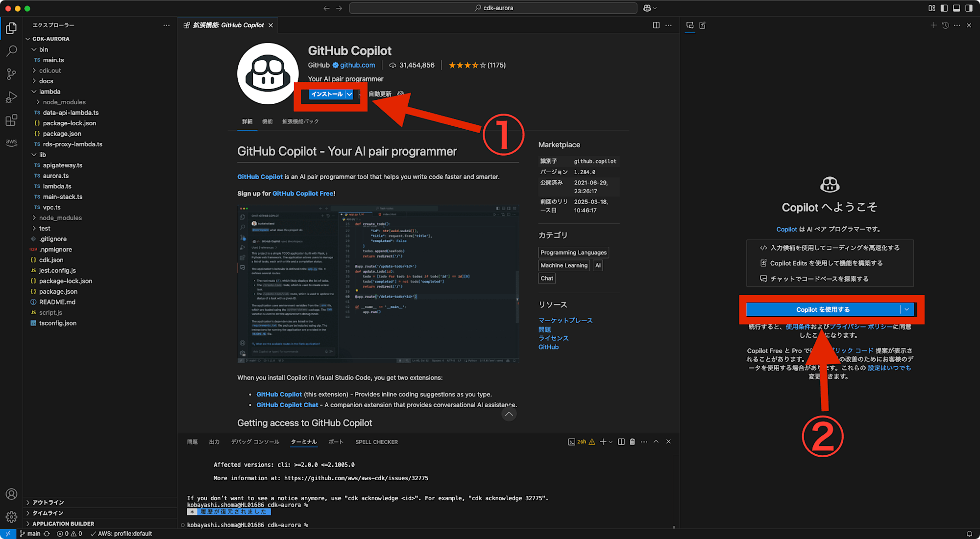The image size is (980, 539).
Task: Click the Copilot を使用する button
Action: pyautogui.click(x=823, y=309)
